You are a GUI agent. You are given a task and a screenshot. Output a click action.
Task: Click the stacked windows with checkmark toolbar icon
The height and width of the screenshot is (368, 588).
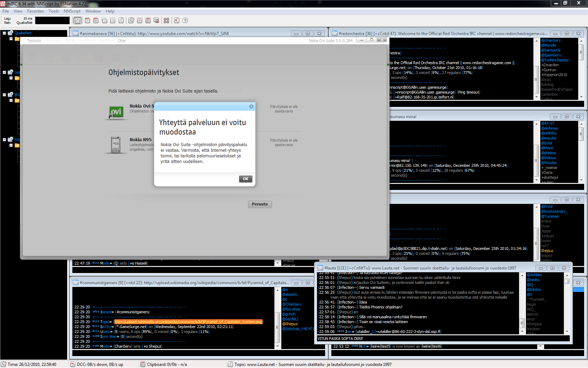pos(104,20)
